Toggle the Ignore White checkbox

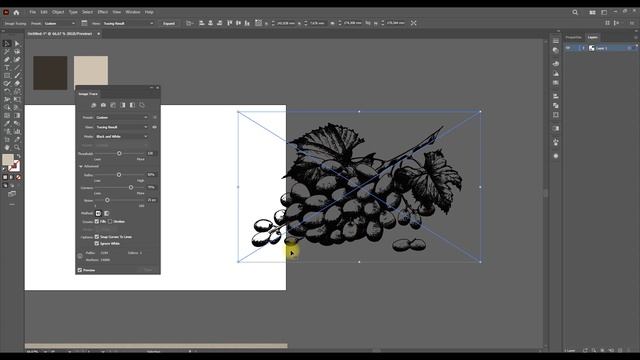97,243
